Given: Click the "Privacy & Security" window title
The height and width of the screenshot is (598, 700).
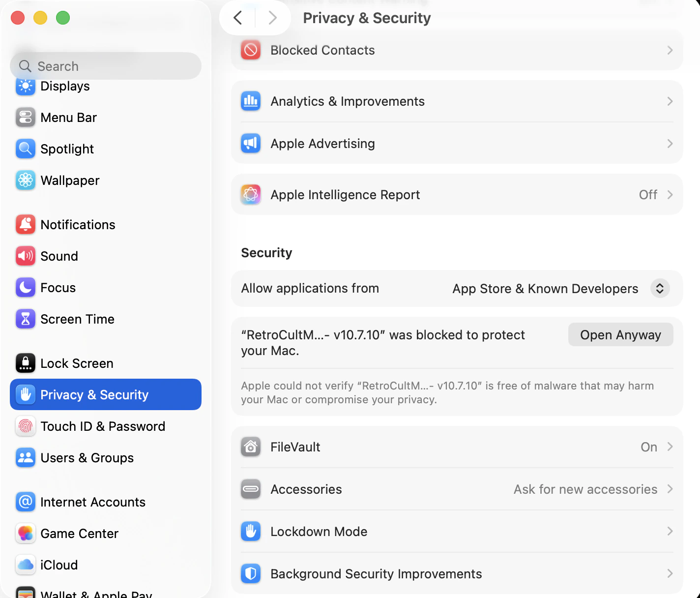Looking at the screenshot, I should pyautogui.click(x=367, y=18).
